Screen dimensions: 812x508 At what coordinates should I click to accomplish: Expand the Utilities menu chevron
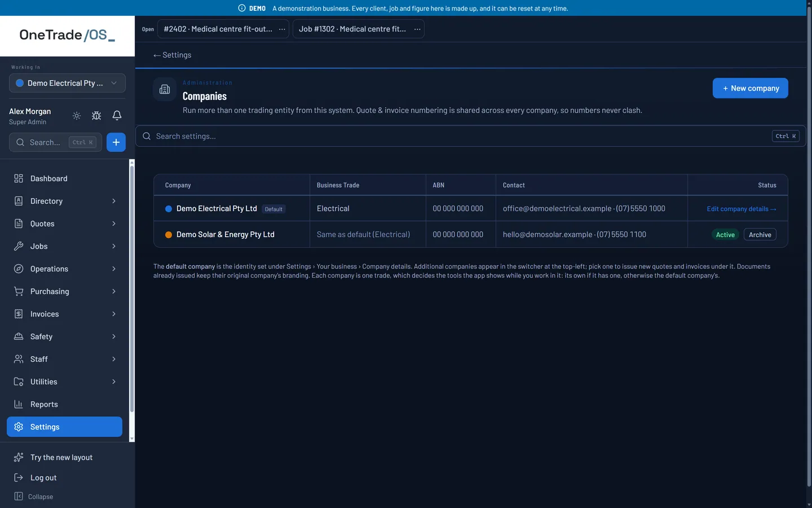point(114,382)
